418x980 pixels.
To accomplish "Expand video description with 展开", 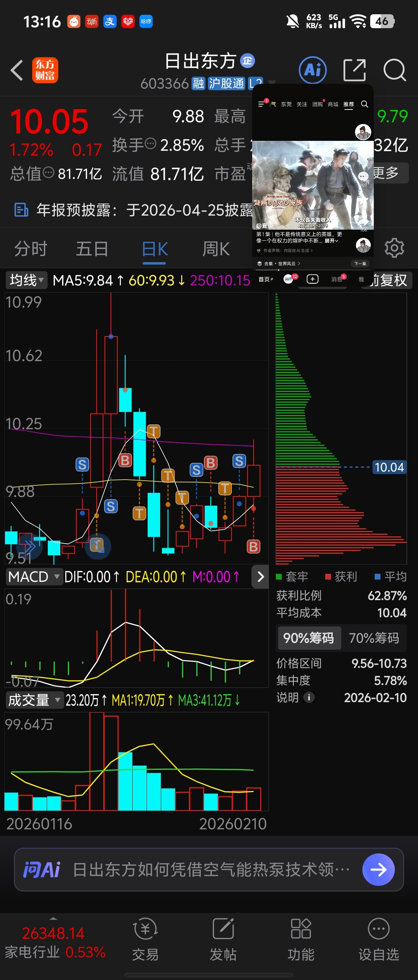I will (x=331, y=241).
